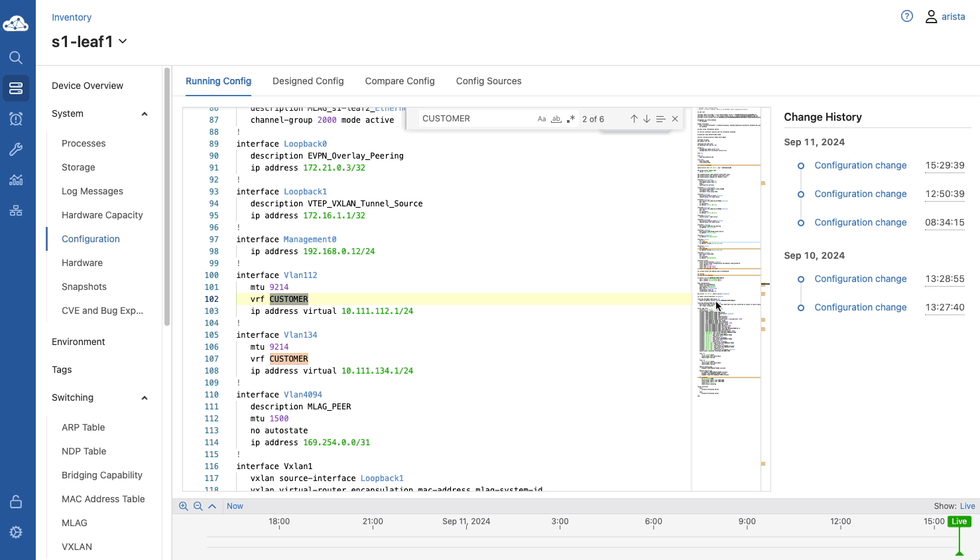Click the settings gear icon in sidebar
This screenshot has height=560, width=980.
pyautogui.click(x=16, y=532)
